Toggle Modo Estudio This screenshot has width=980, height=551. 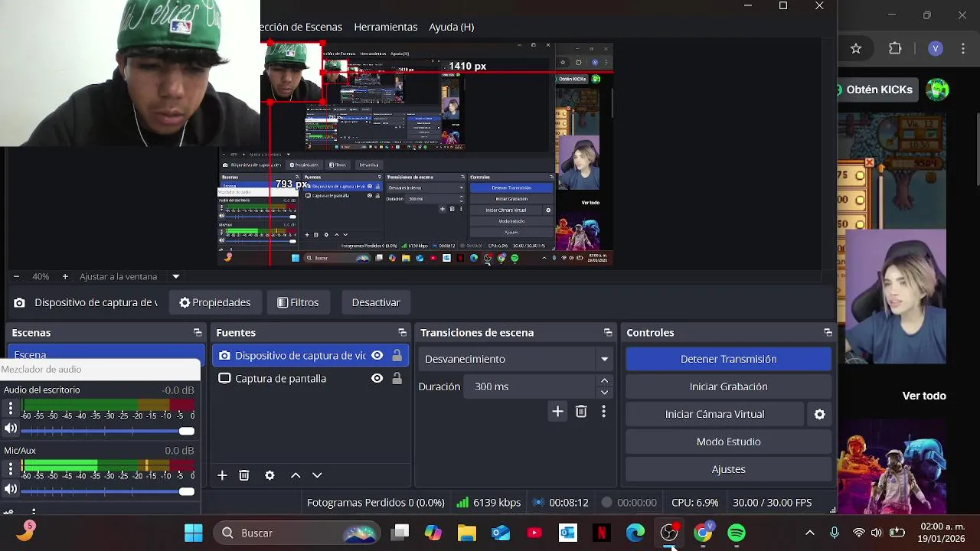tap(728, 442)
